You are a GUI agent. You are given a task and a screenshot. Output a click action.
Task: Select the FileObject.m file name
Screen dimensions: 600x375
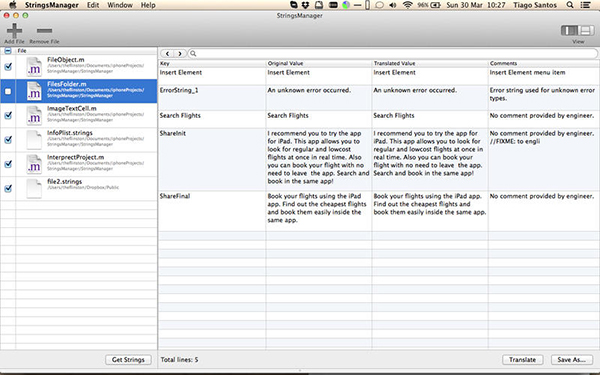[x=65, y=60]
